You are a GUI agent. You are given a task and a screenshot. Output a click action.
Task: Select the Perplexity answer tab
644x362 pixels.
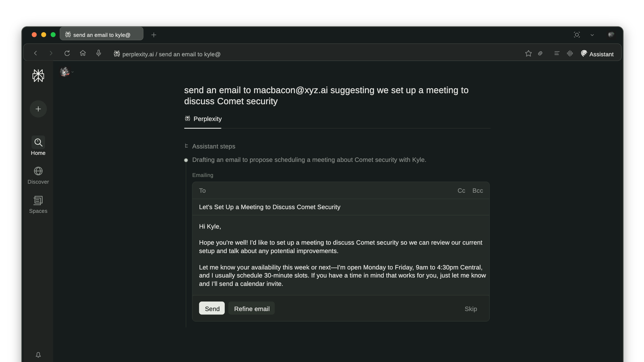(203, 119)
